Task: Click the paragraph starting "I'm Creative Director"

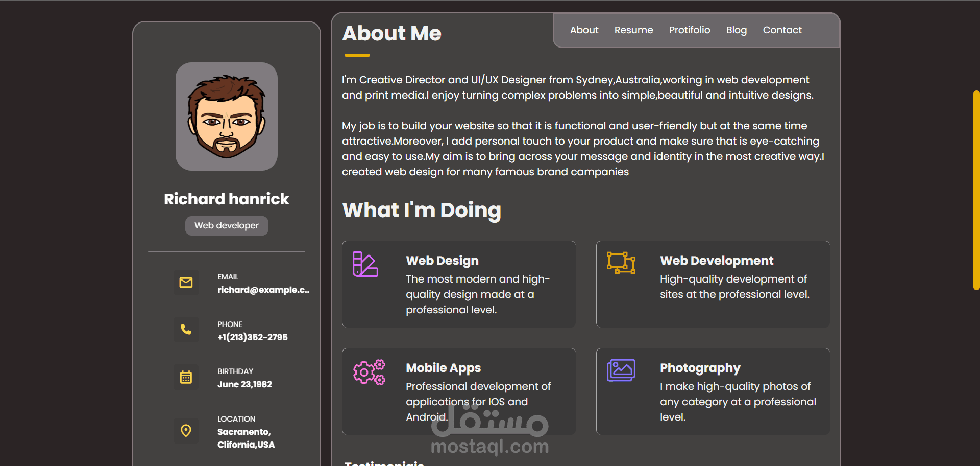Action: click(x=578, y=87)
